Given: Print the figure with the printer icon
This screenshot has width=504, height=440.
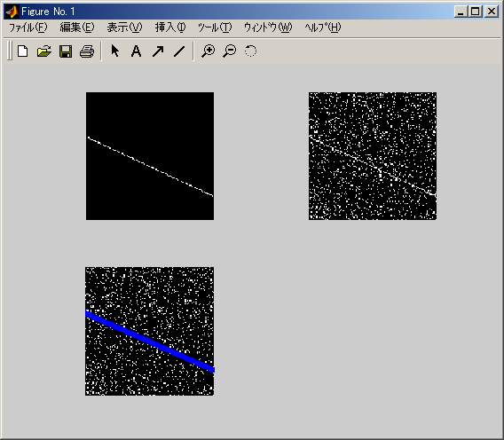Looking at the screenshot, I should pyautogui.click(x=87, y=51).
